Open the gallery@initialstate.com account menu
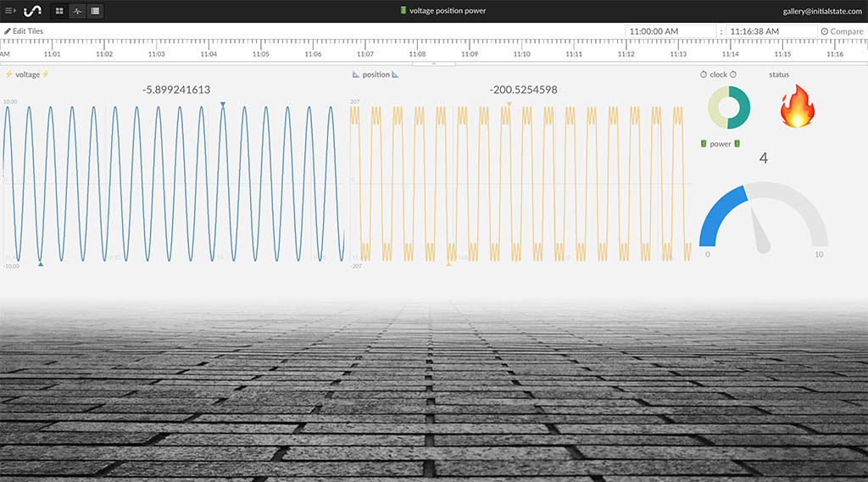The image size is (868, 482). [x=821, y=11]
